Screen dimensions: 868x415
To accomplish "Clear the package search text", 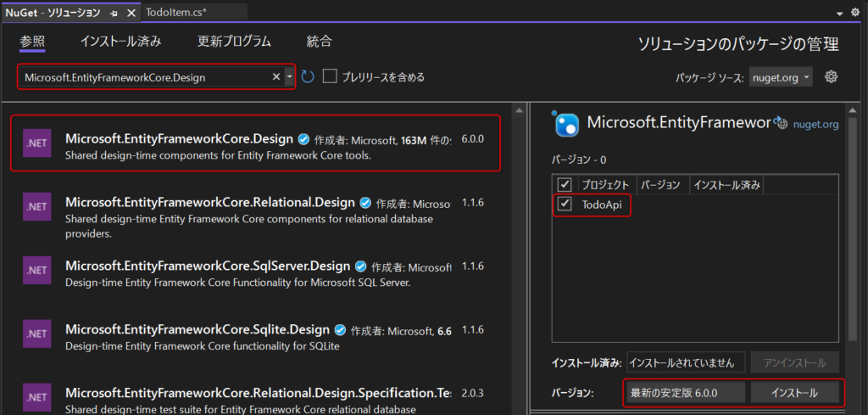I will (x=276, y=77).
